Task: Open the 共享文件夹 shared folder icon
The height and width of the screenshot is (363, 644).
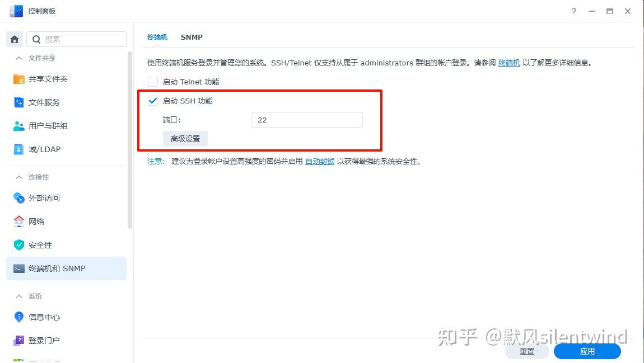Action: click(19, 79)
